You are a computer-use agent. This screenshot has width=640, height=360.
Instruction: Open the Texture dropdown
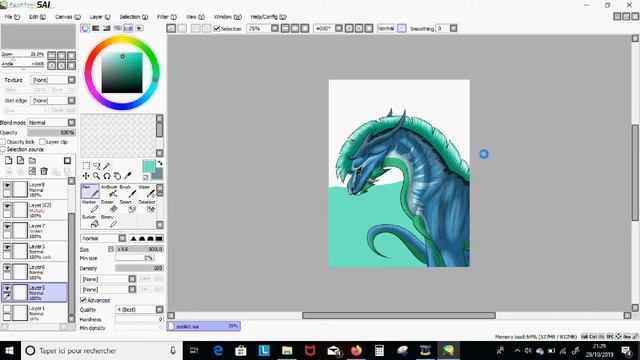coord(53,80)
